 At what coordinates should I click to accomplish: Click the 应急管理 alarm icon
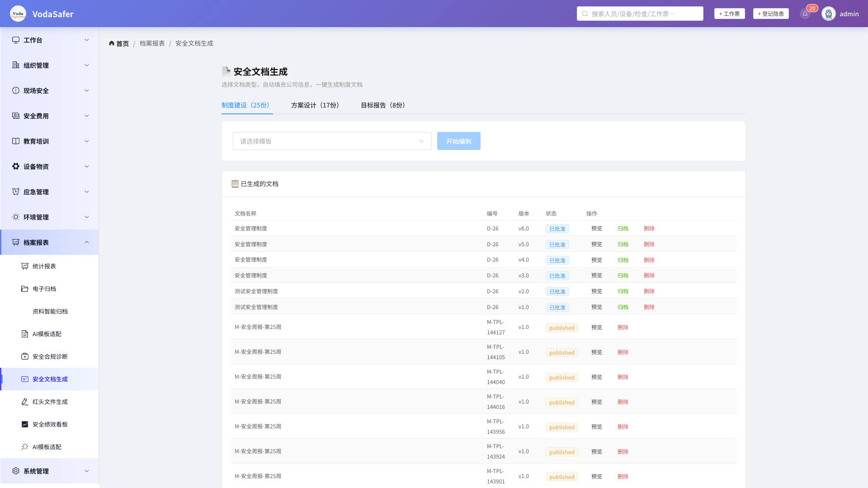pos(16,192)
